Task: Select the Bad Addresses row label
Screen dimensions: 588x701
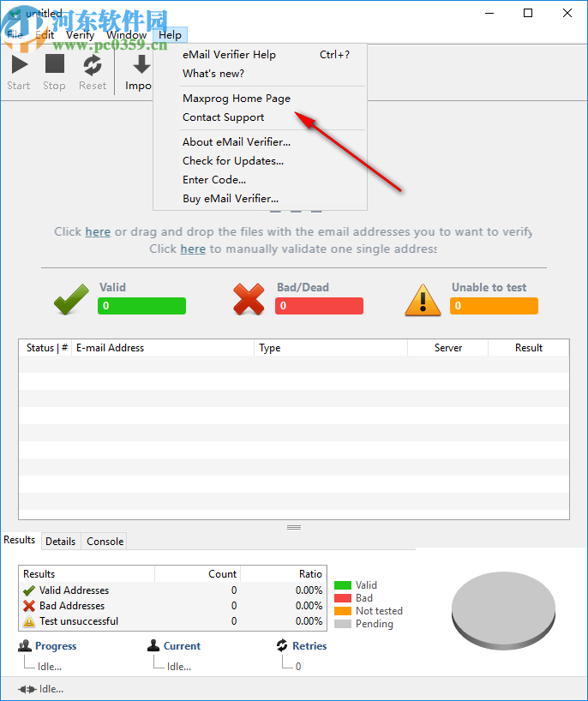Action: click(x=72, y=606)
